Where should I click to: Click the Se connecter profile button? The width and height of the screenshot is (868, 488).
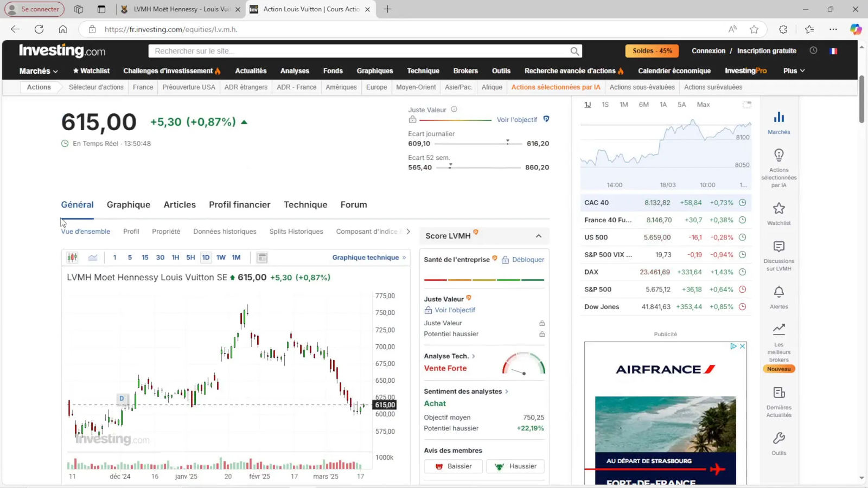pos(34,9)
